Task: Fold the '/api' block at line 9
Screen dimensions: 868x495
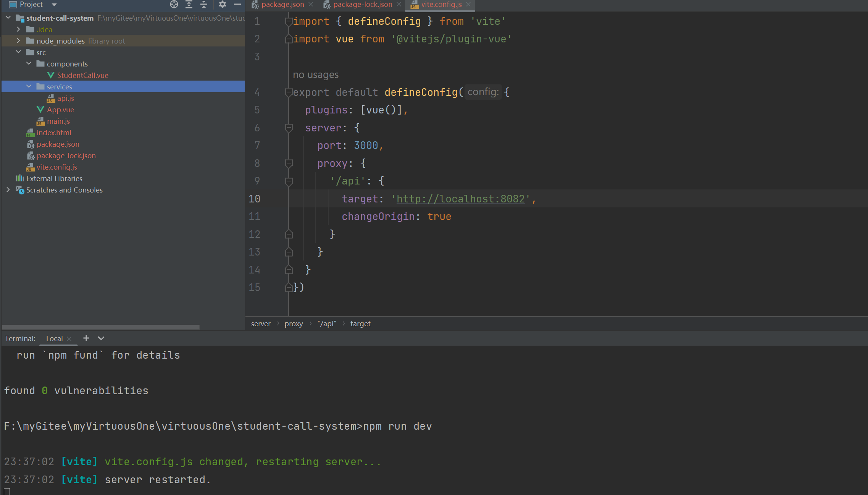Action: coord(289,181)
